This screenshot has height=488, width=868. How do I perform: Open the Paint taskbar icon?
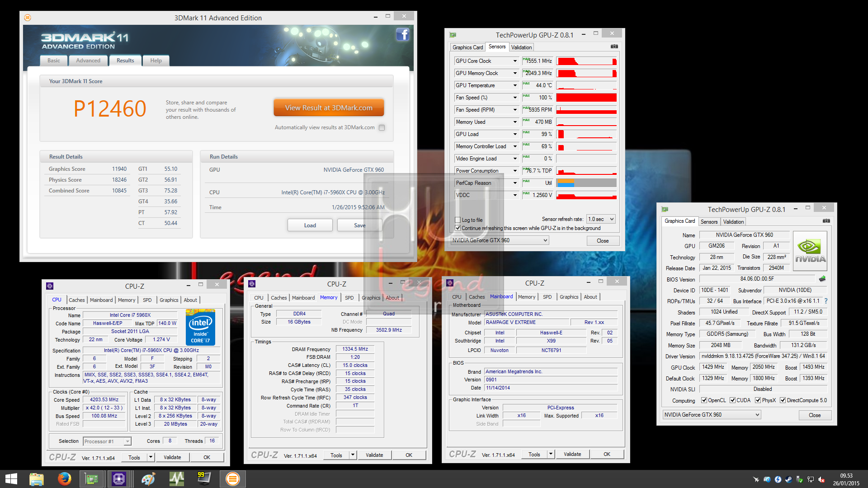148,479
